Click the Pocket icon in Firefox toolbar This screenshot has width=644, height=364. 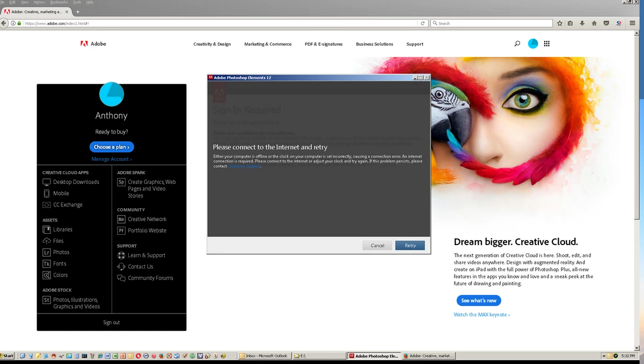coord(606,23)
